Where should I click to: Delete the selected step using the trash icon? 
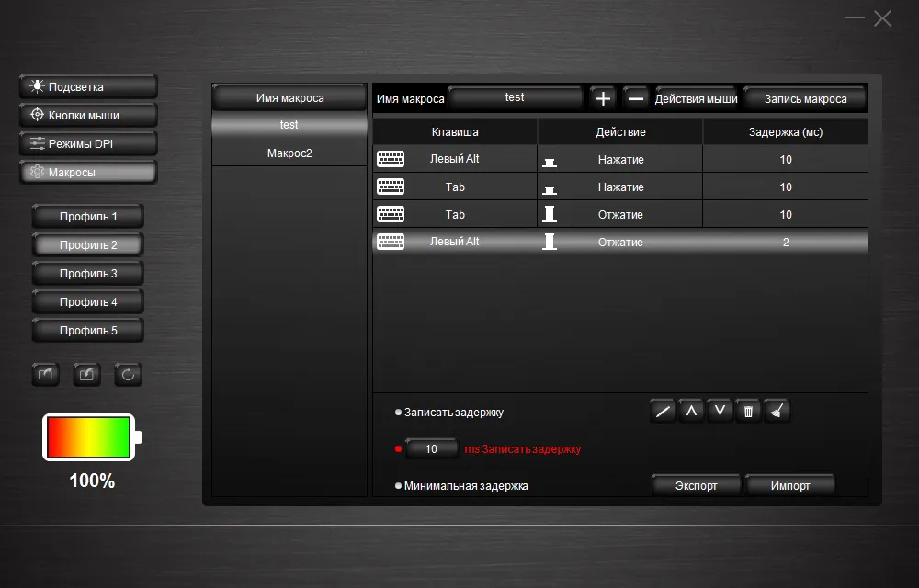pos(748,412)
